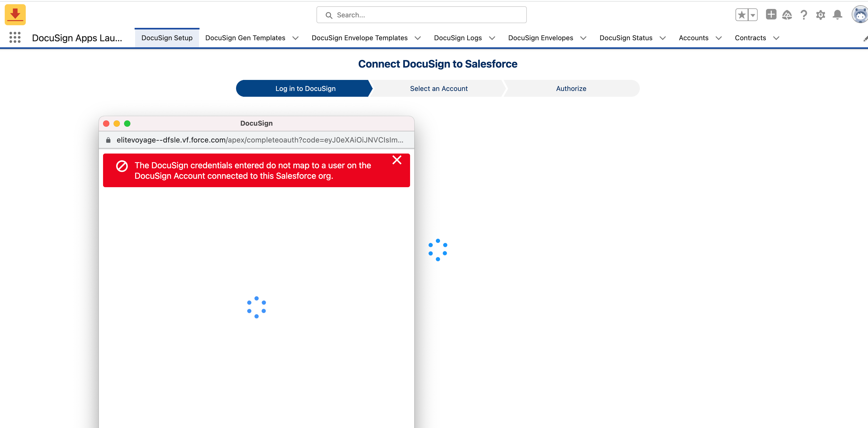Expand the Contracts tab chevron
Screen dimensions: 868x428
point(776,38)
